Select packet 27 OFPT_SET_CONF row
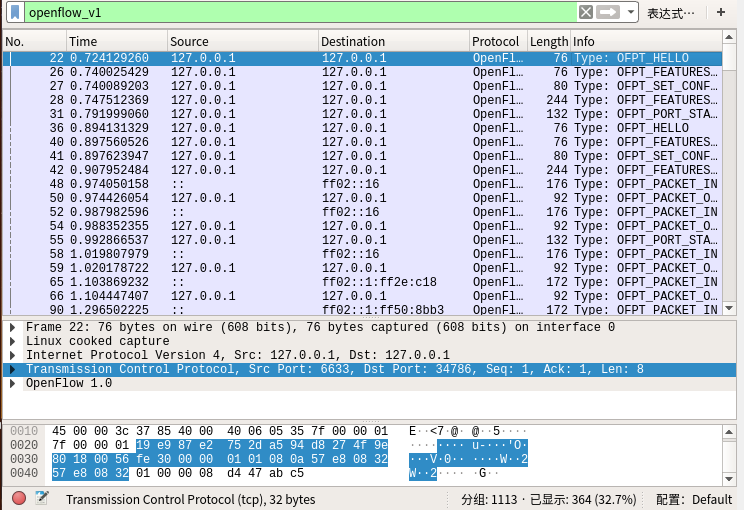 (x=363, y=86)
